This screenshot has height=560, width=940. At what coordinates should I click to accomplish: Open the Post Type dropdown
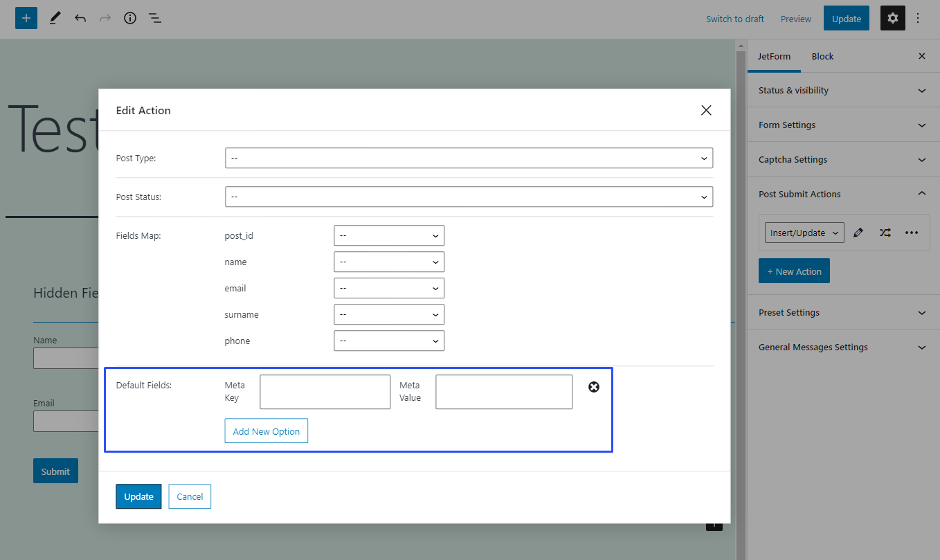[x=469, y=158]
